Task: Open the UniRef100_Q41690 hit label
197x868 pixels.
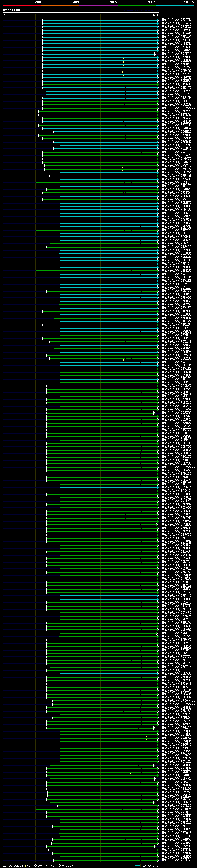Action: [176, 34]
